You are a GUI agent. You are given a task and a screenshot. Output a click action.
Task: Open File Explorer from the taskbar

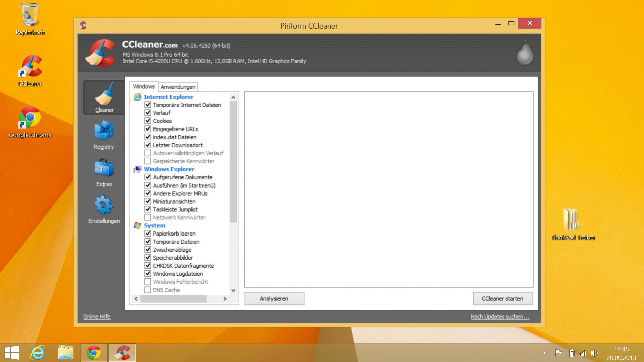click(x=66, y=353)
